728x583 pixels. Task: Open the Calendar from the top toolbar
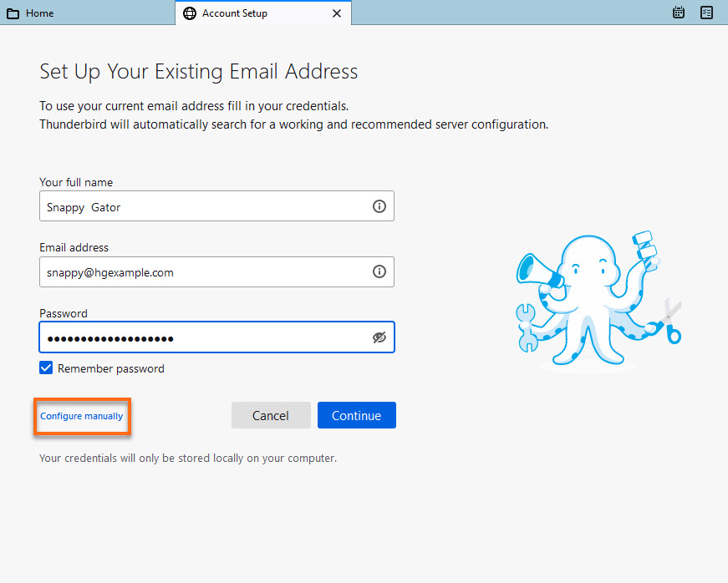click(x=678, y=13)
